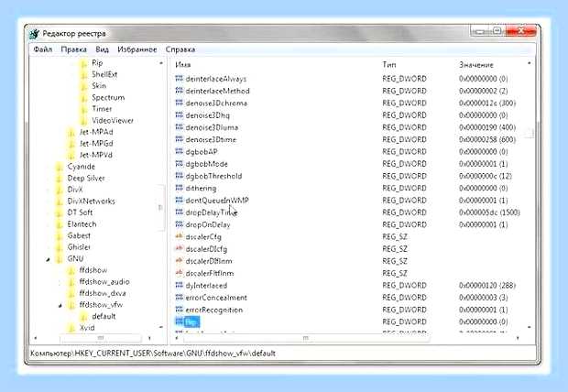The width and height of the screenshot is (568, 392).
Task: Click the ffdshow_audio folder icon
Action: [71, 282]
